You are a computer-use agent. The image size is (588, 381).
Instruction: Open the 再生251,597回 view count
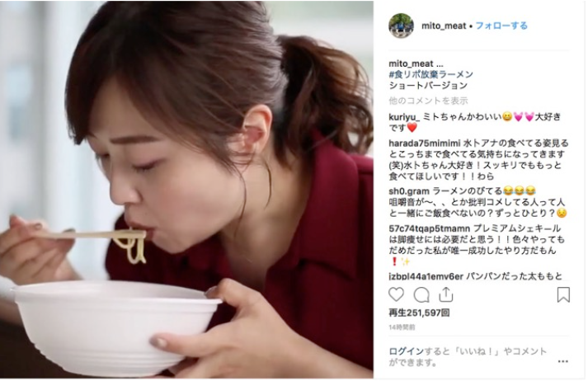click(419, 313)
